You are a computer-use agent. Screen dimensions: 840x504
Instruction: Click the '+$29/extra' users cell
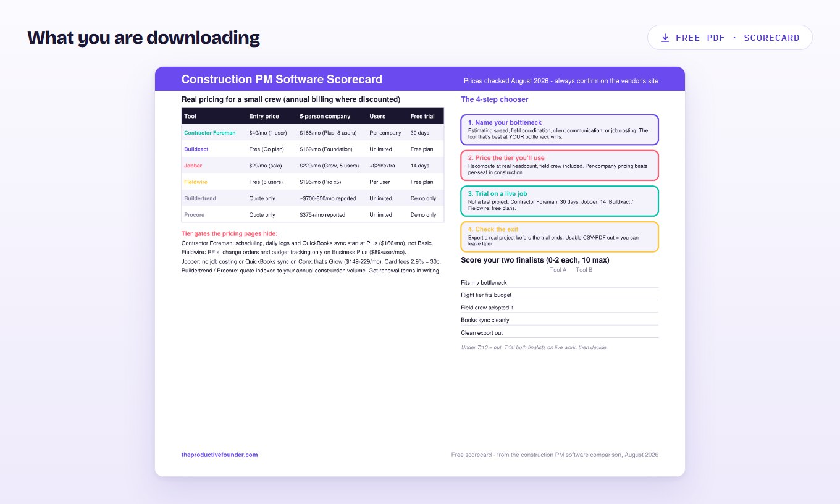pos(382,166)
